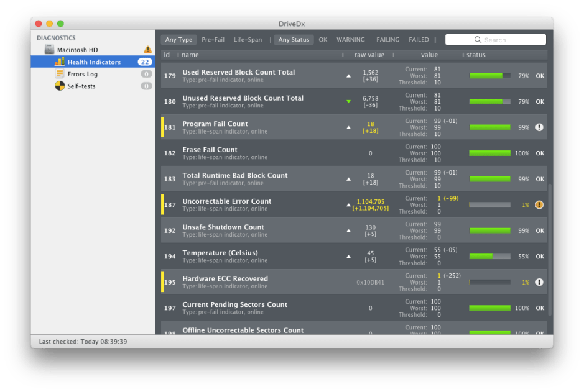Click the Any Type filter button
Screen dimensions: 584x392
pyautogui.click(x=178, y=39)
